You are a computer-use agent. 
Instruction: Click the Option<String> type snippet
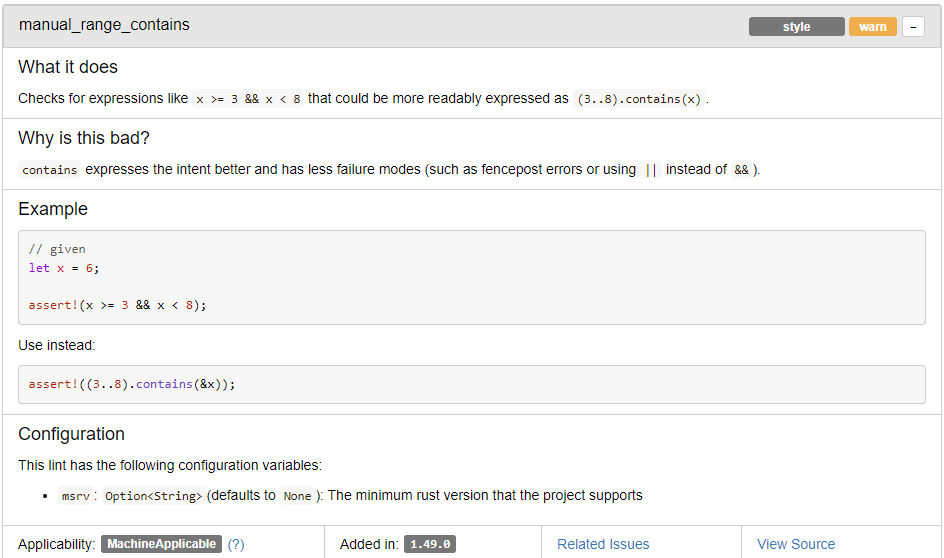tap(153, 496)
